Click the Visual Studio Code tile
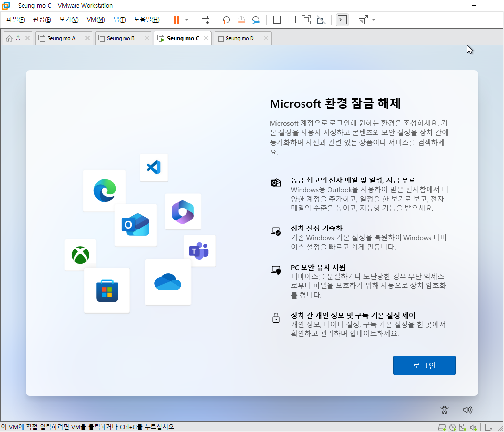Image resolution: width=504 pixels, height=432 pixels. (153, 168)
